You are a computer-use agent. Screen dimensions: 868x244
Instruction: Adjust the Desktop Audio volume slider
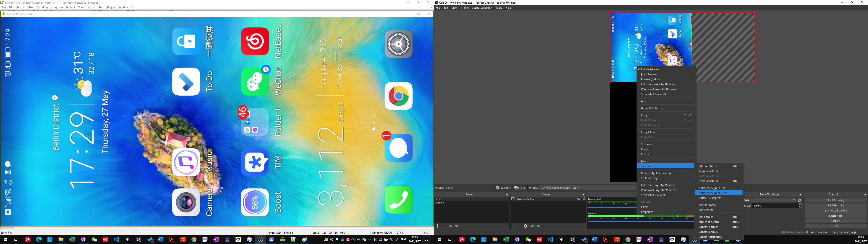coord(612,208)
